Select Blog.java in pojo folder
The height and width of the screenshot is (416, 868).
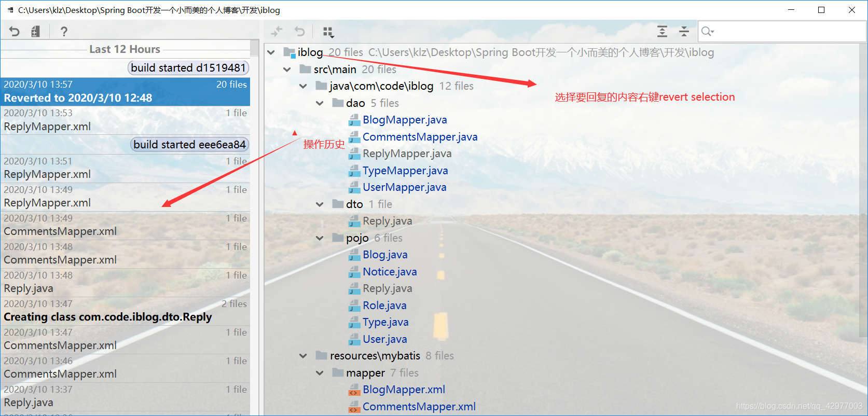pos(385,255)
